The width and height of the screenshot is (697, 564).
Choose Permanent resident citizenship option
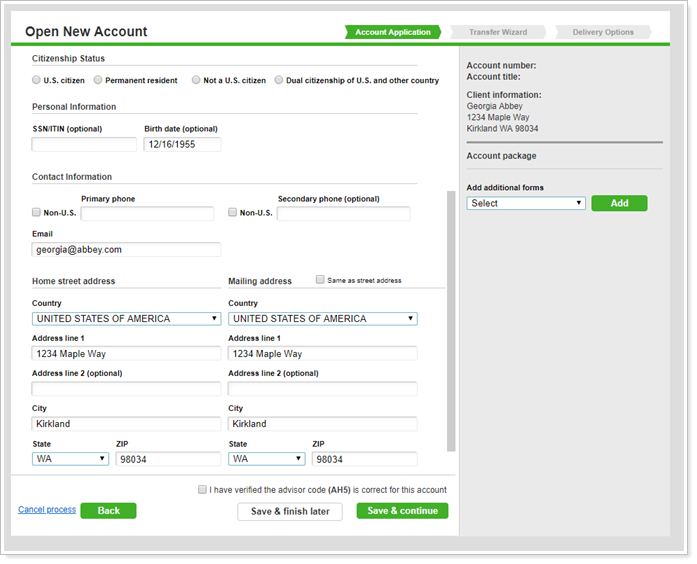point(98,80)
